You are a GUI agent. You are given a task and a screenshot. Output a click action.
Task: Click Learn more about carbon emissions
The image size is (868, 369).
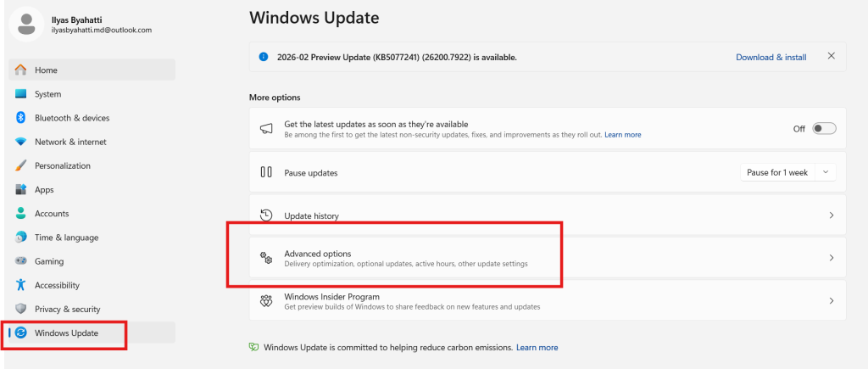[x=537, y=348]
